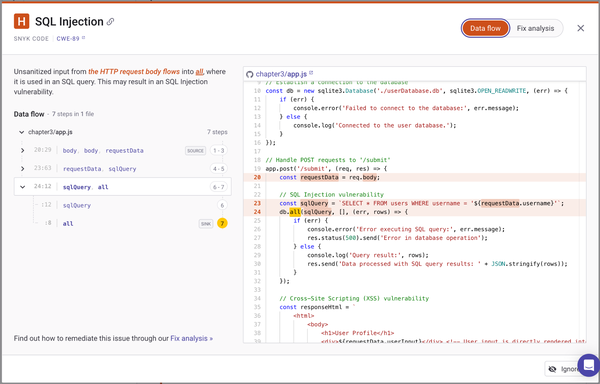Click the eye-slash icon on Ignore button

552,369
